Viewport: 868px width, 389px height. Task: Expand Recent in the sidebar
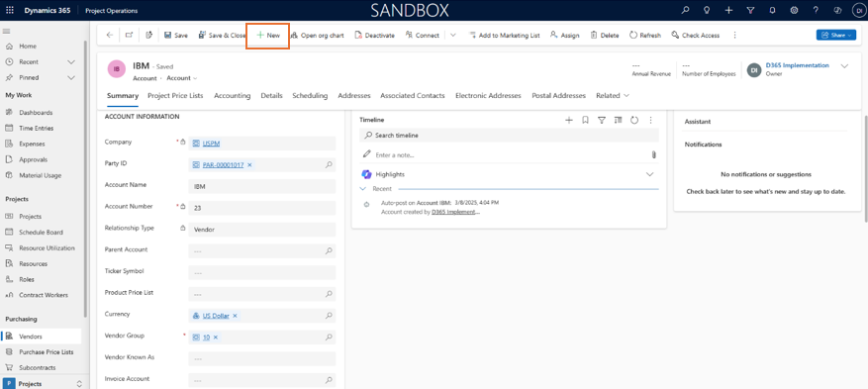[x=71, y=62]
